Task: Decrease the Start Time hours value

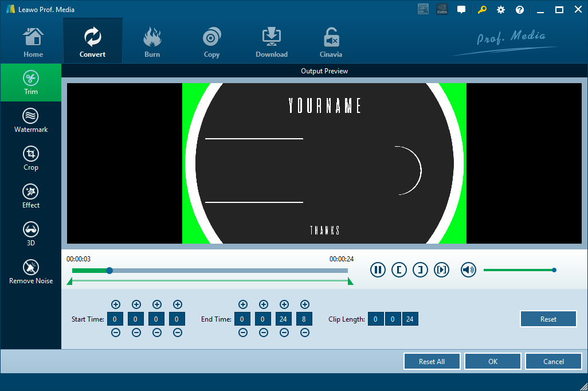Action: click(x=116, y=333)
